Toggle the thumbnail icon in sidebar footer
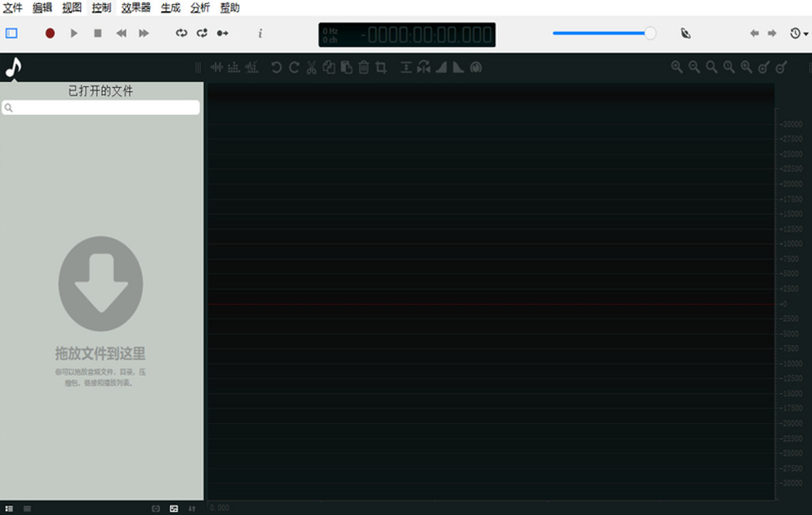Viewport: 812px width, 515px height. 174,509
